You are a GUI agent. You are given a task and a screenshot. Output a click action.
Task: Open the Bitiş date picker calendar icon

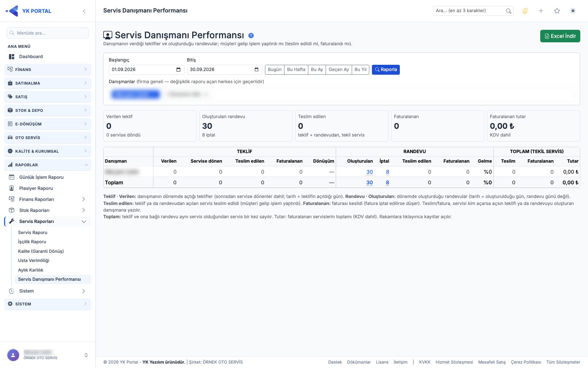257,70
